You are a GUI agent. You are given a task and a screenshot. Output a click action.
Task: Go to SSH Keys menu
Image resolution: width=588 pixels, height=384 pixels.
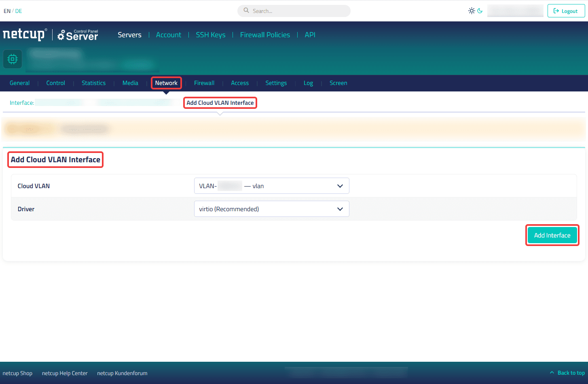click(x=210, y=35)
